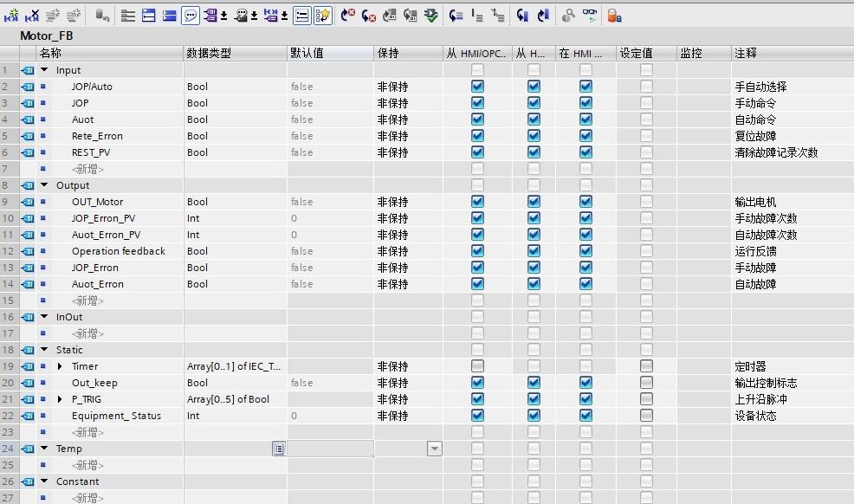Click the close all networks icon
Image resolution: width=854 pixels, height=504 pixels.
170,16
